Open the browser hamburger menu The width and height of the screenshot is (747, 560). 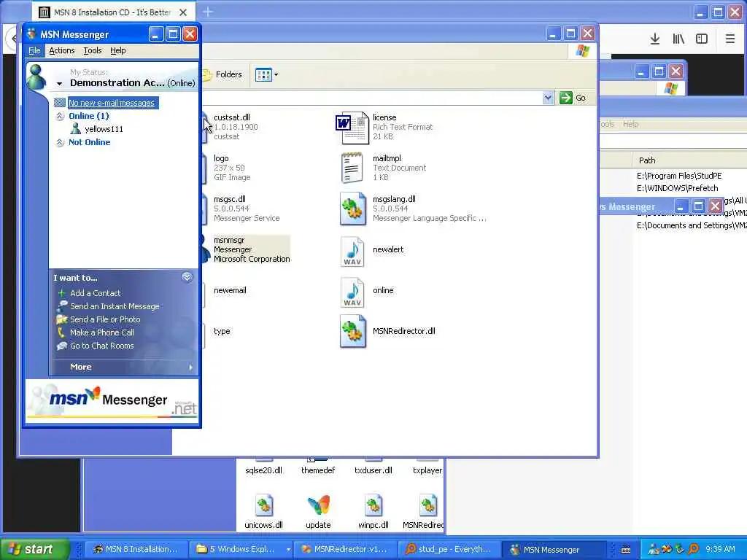tap(729, 39)
